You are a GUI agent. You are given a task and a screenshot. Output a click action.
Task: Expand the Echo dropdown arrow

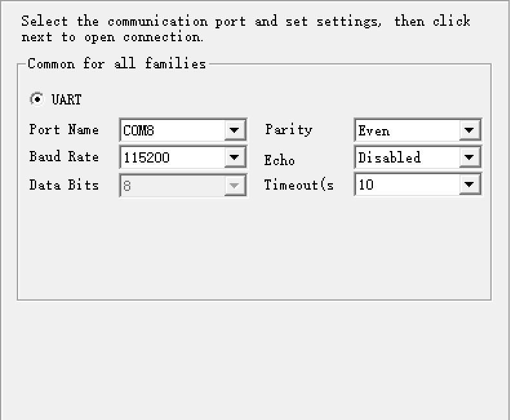tap(469, 157)
